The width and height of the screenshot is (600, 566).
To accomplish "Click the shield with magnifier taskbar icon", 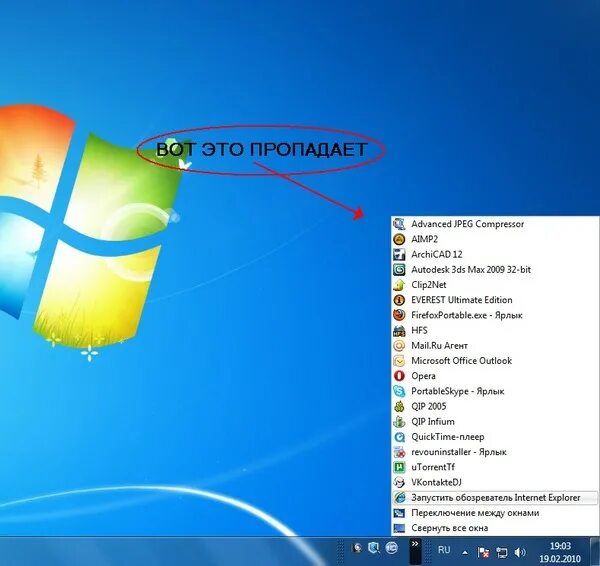I will [374, 548].
